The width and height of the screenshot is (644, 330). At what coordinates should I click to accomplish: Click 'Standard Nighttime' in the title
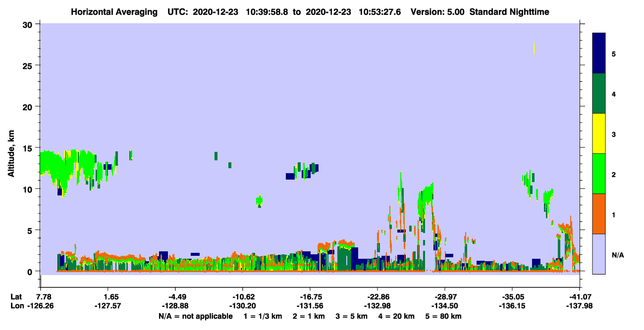point(509,11)
